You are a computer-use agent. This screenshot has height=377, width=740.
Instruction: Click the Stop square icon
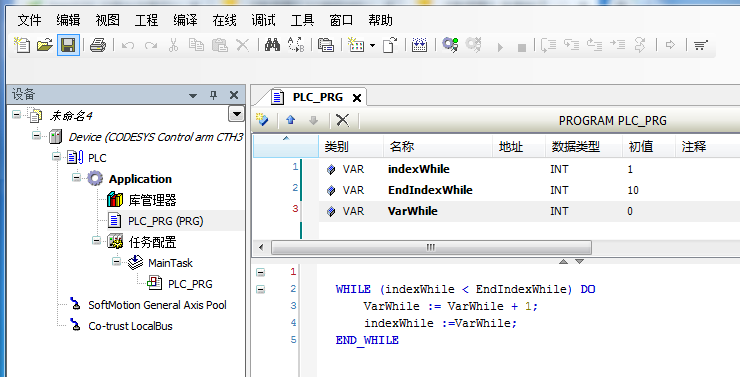click(521, 48)
